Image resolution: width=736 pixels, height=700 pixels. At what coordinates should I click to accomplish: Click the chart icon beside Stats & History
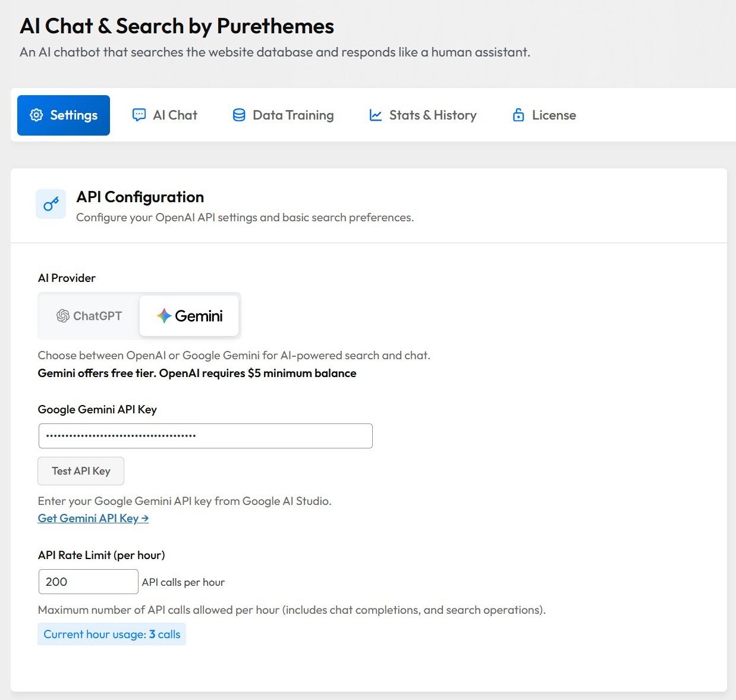[375, 115]
